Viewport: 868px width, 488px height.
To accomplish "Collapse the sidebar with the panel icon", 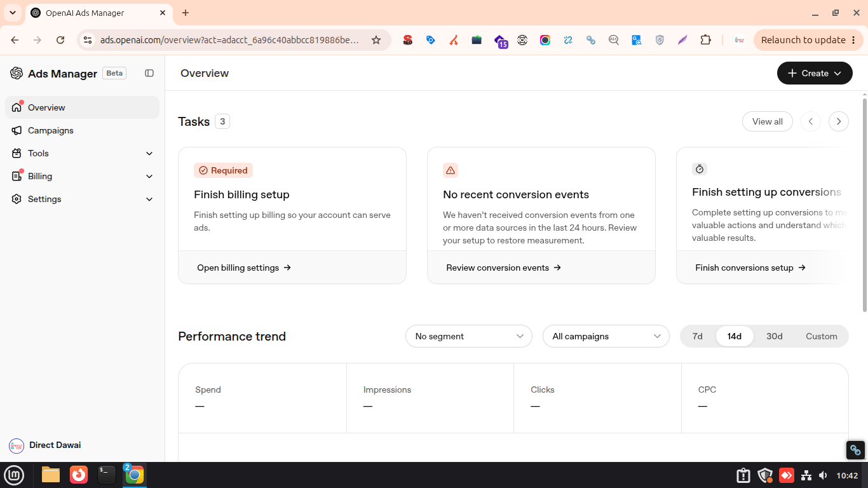I will tap(149, 73).
